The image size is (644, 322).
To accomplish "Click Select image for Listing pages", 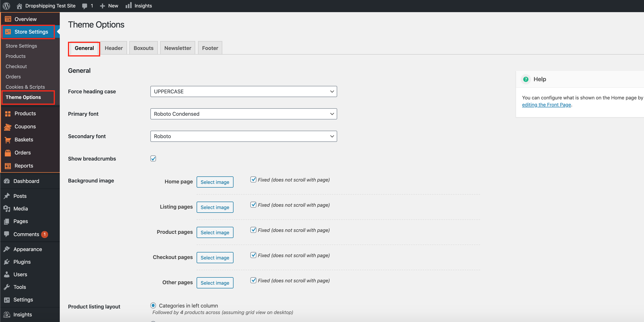I will coord(215,207).
